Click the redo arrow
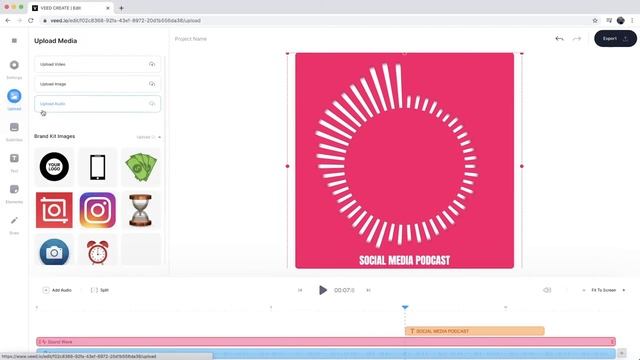Viewport: 640px width, 360px height. coord(576,39)
